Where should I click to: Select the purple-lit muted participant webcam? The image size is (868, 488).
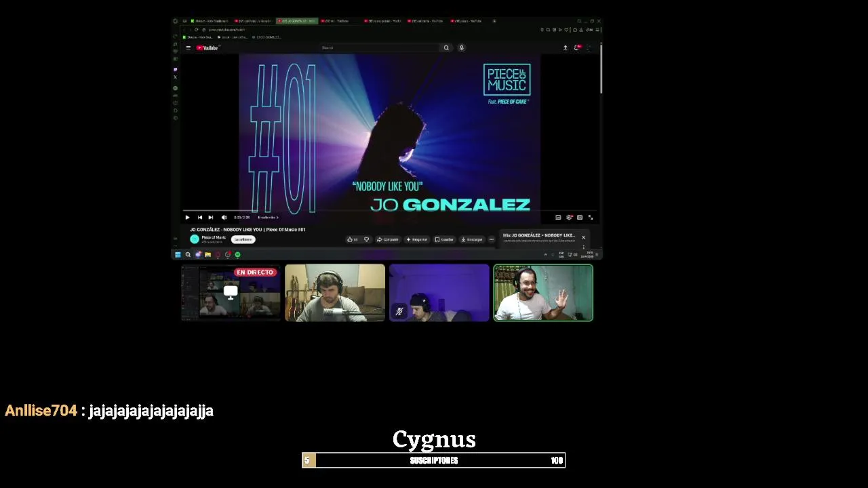tap(439, 293)
